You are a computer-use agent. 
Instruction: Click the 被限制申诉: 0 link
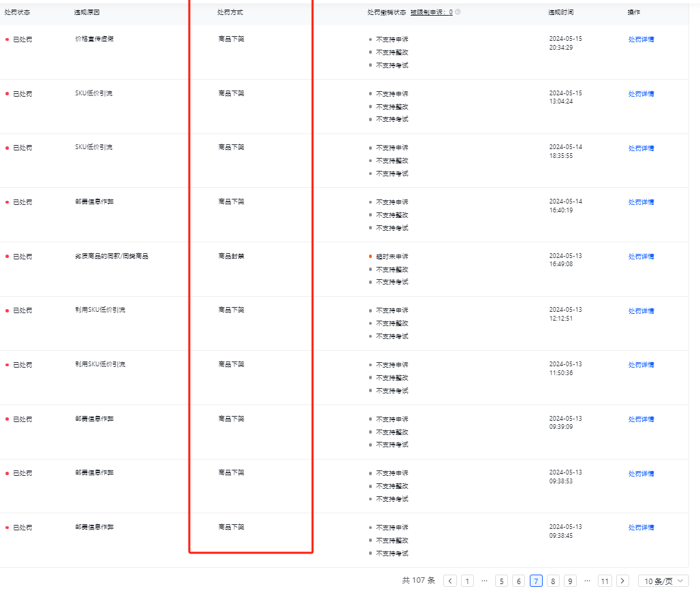(x=431, y=12)
